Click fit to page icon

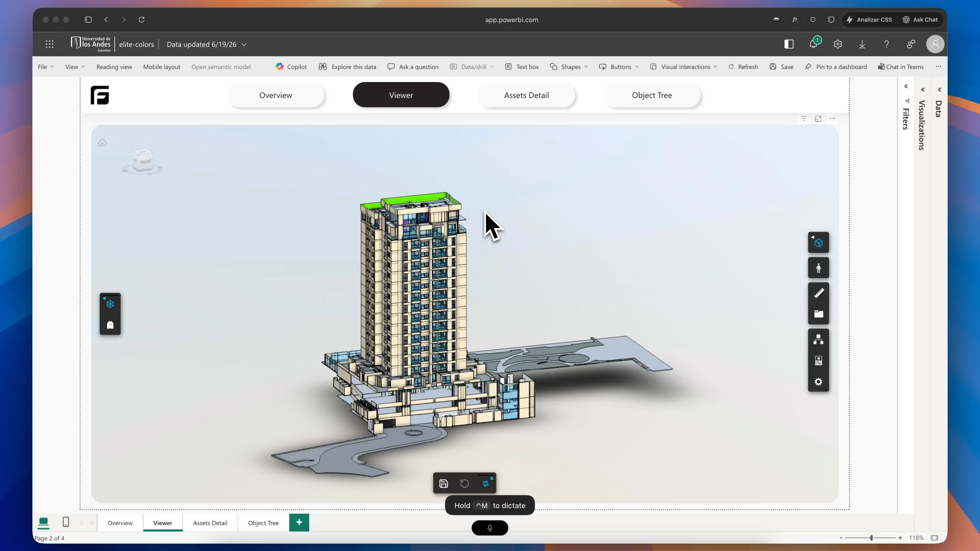(934, 538)
